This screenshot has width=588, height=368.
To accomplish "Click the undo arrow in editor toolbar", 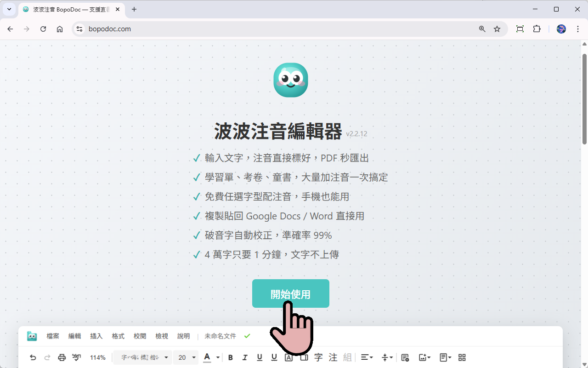I will click(x=33, y=357).
